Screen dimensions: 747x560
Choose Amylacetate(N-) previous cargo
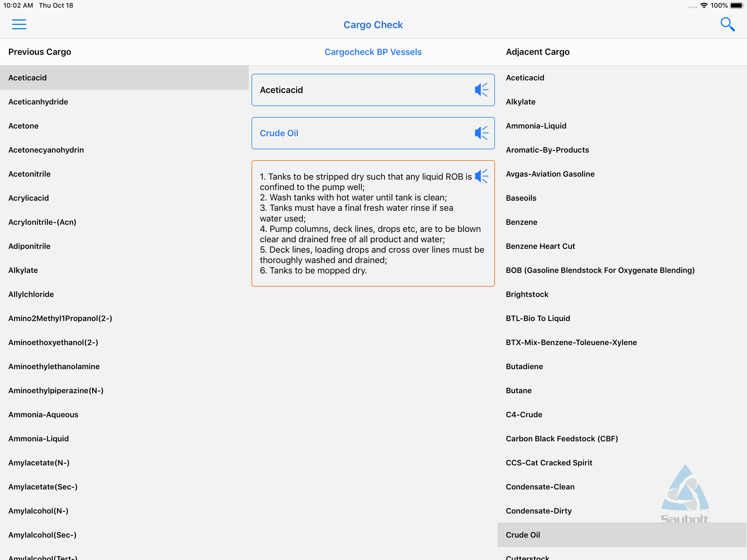pos(124,463)
